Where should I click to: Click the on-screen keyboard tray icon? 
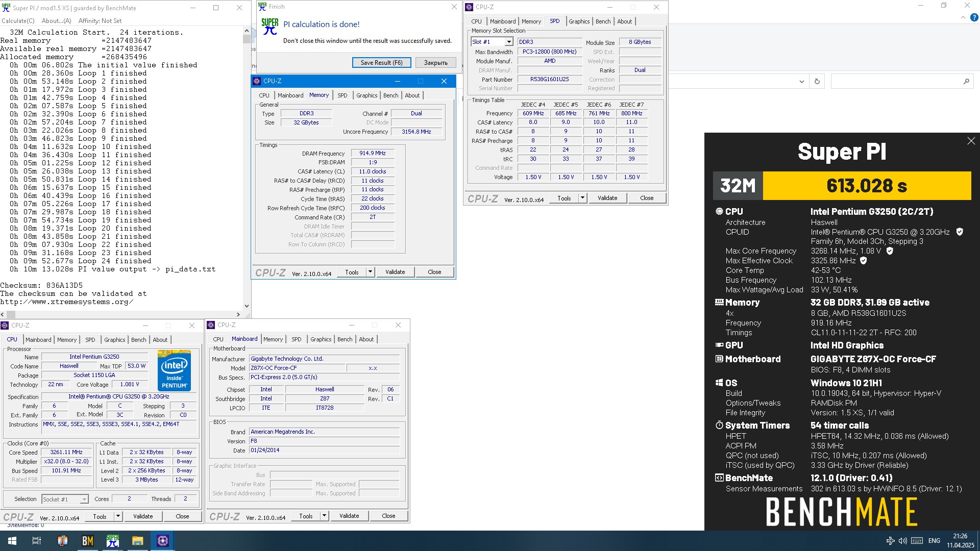[x=917, y=541]
